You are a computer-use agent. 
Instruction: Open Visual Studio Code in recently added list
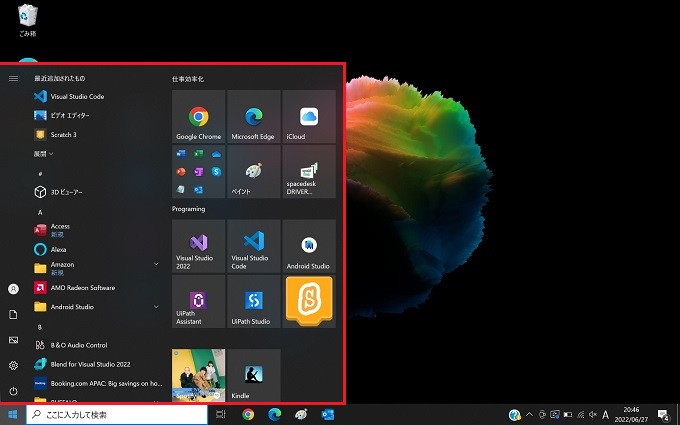coord(98,96)
